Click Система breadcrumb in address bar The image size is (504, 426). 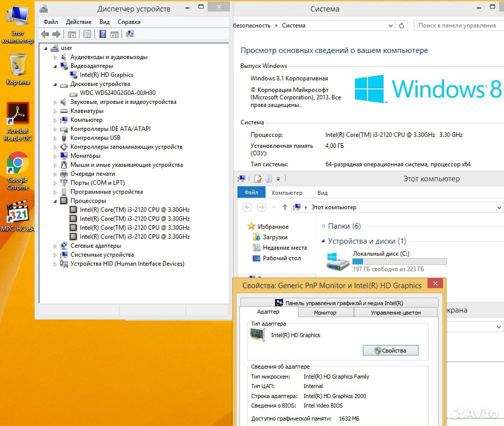[293, 25]
